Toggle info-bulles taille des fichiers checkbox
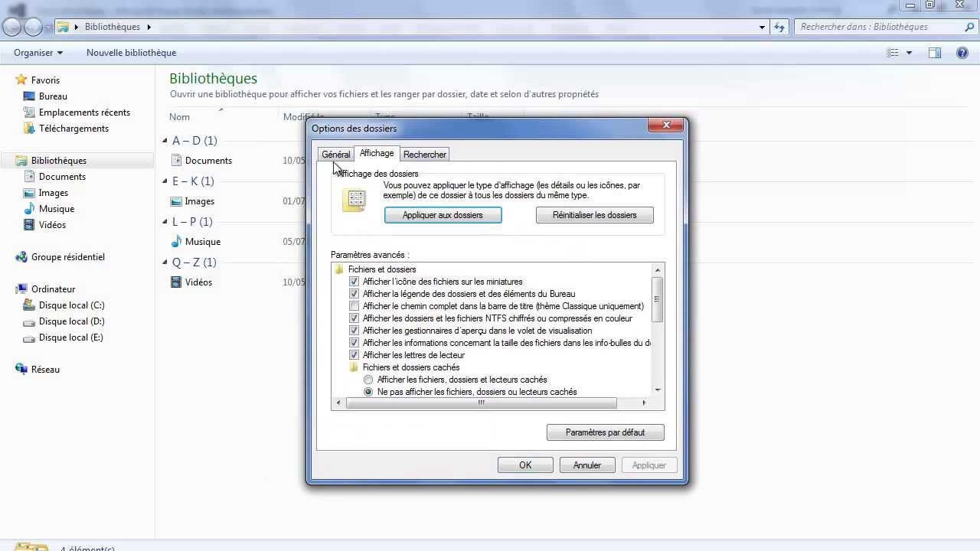The image size is (980, 551). point(354,343)
